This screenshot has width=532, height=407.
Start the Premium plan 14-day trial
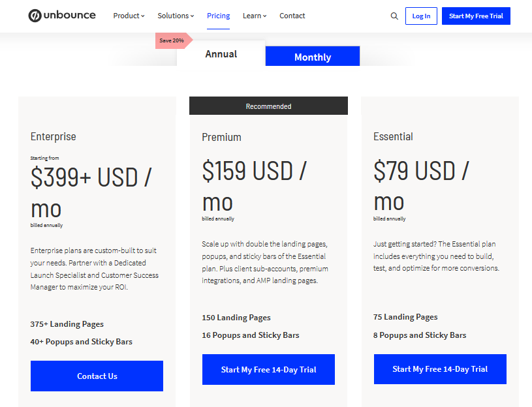point(268,369)
